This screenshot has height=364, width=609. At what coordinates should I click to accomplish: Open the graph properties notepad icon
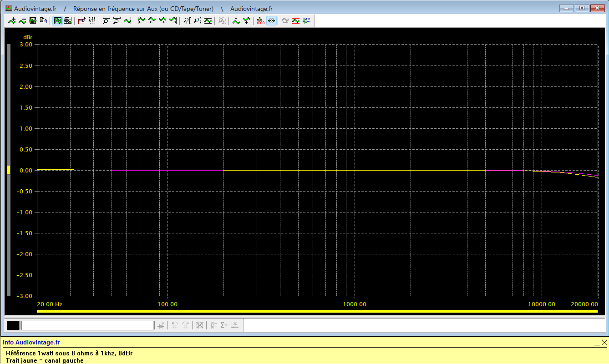point(81,20)
